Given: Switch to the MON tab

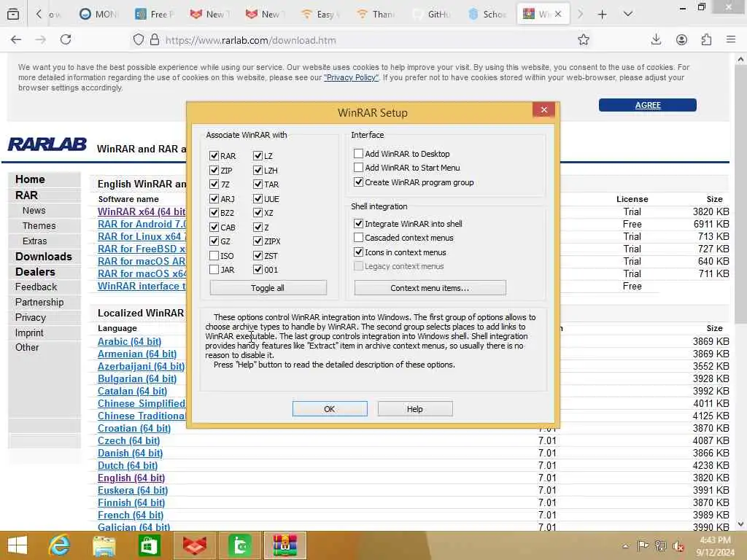Looking at the screenshot, I should point(98,15).
